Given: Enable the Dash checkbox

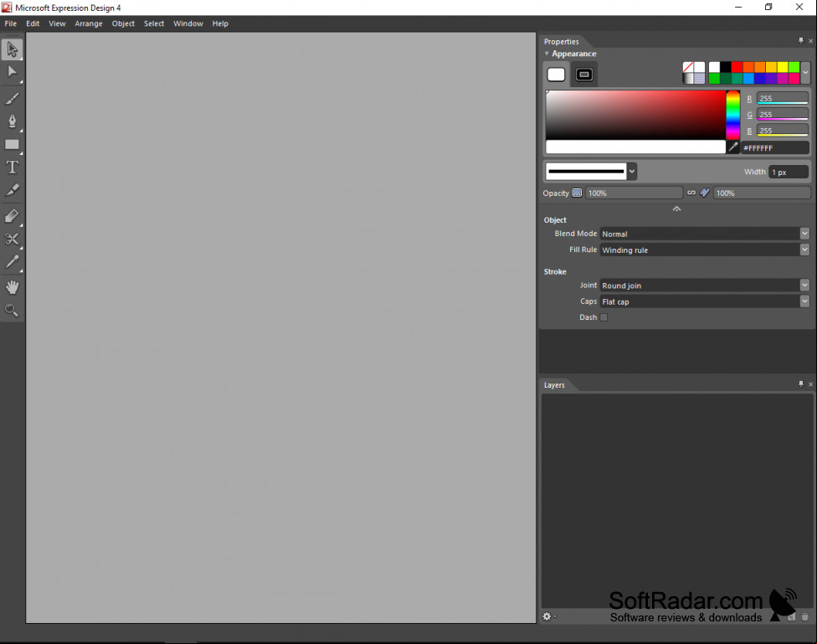Looking at the screenshot, I should point(604,317).
